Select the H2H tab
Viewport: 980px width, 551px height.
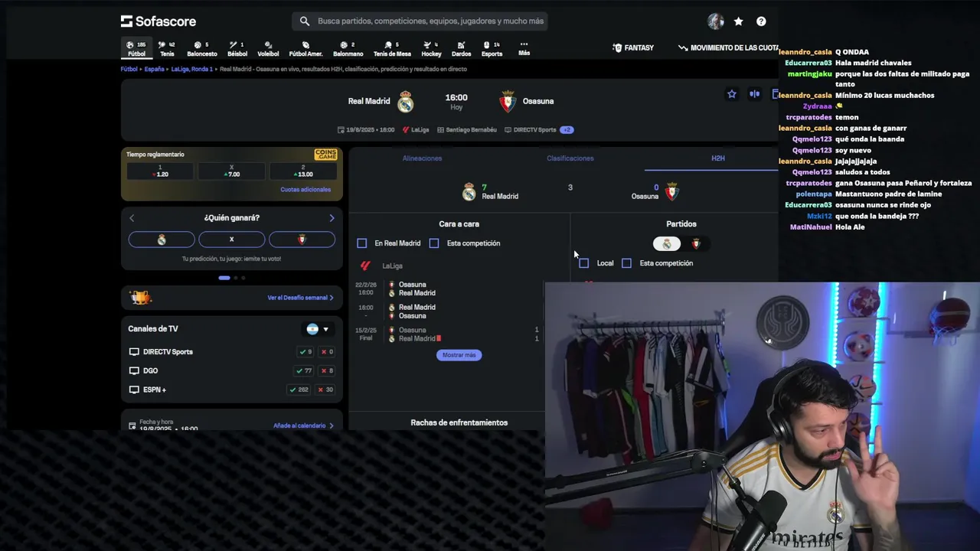(717, 158)
